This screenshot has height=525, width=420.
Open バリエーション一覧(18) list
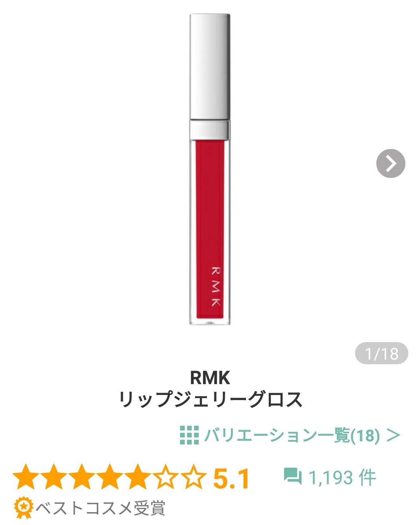pyautogui.click(x=292, y=435)
